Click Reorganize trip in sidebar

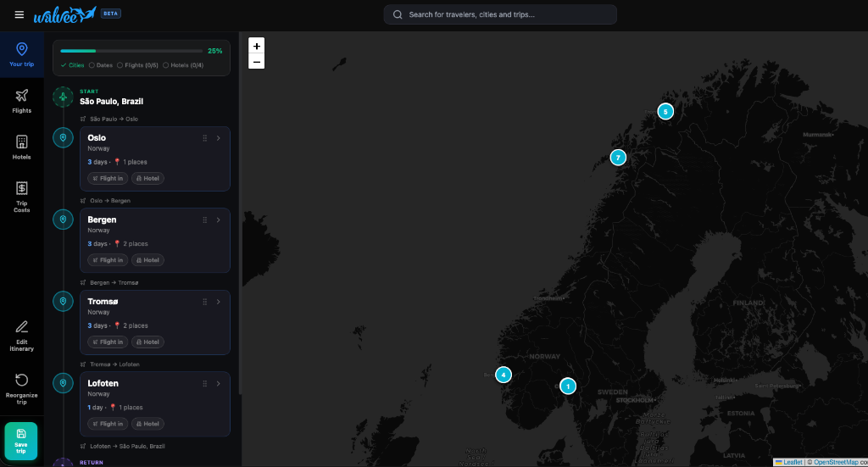[x=21, y=389]
